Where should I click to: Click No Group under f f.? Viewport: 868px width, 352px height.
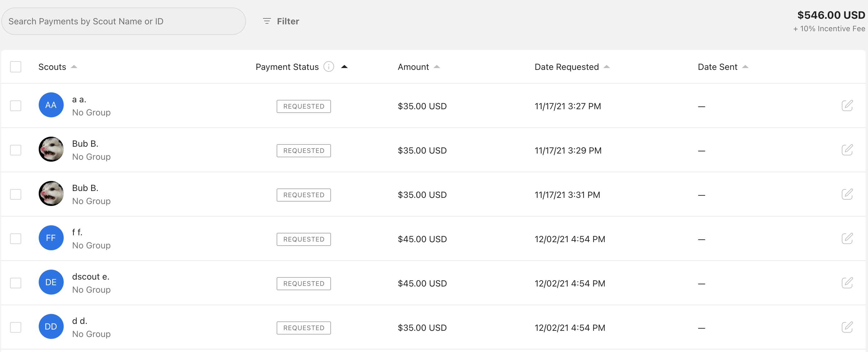91,245
